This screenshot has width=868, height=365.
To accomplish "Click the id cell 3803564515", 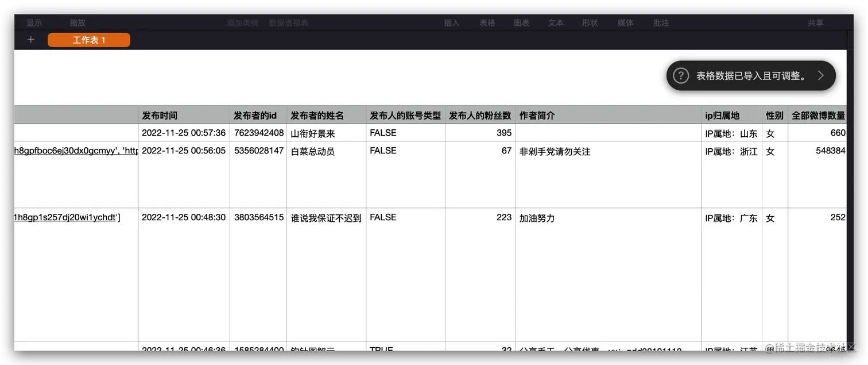I will (x=258, y=275).
